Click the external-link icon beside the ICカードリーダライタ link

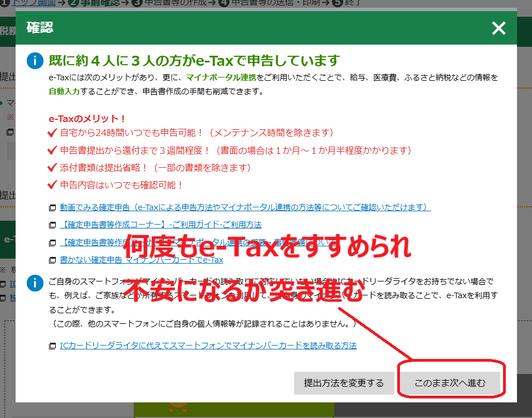(52, 346)
